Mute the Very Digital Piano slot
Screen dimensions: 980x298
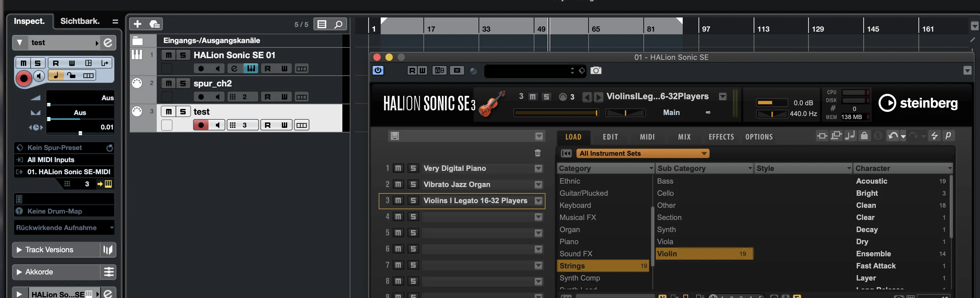(398, 168)
